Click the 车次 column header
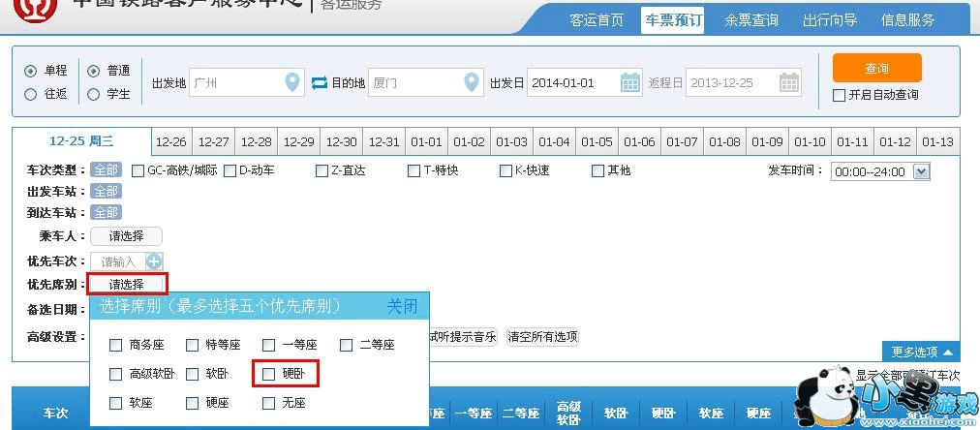980x430 pixels. (x=55, y=414)
